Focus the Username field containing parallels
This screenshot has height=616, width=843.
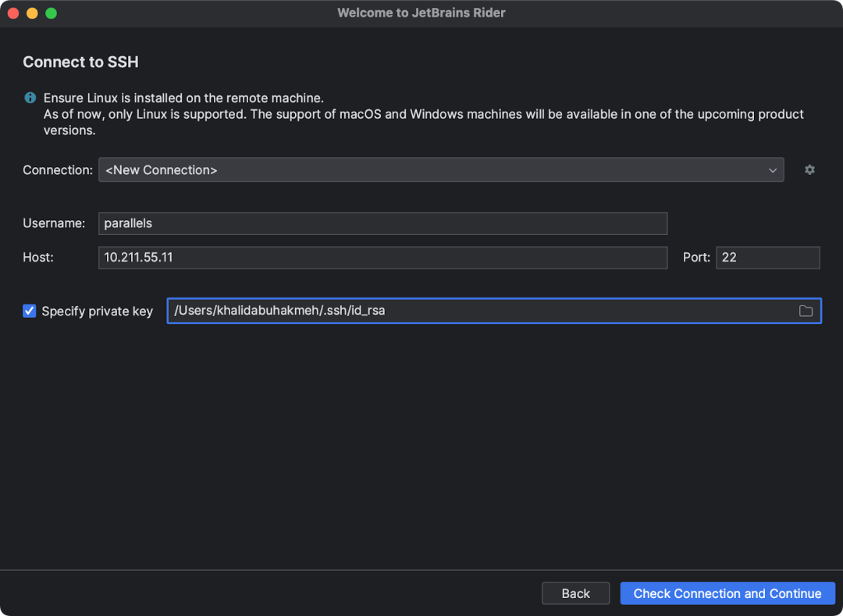[x=382, y=223]
